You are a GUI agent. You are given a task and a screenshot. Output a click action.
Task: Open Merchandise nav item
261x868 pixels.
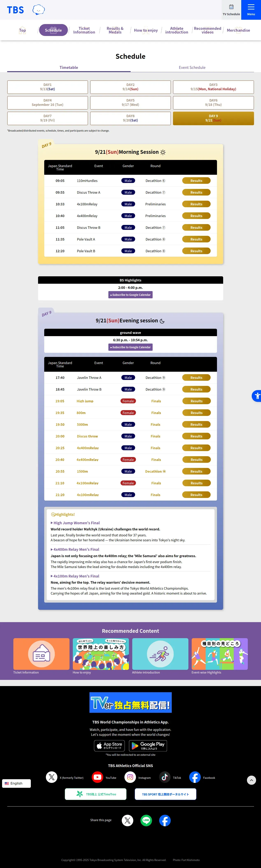(238, 30)
